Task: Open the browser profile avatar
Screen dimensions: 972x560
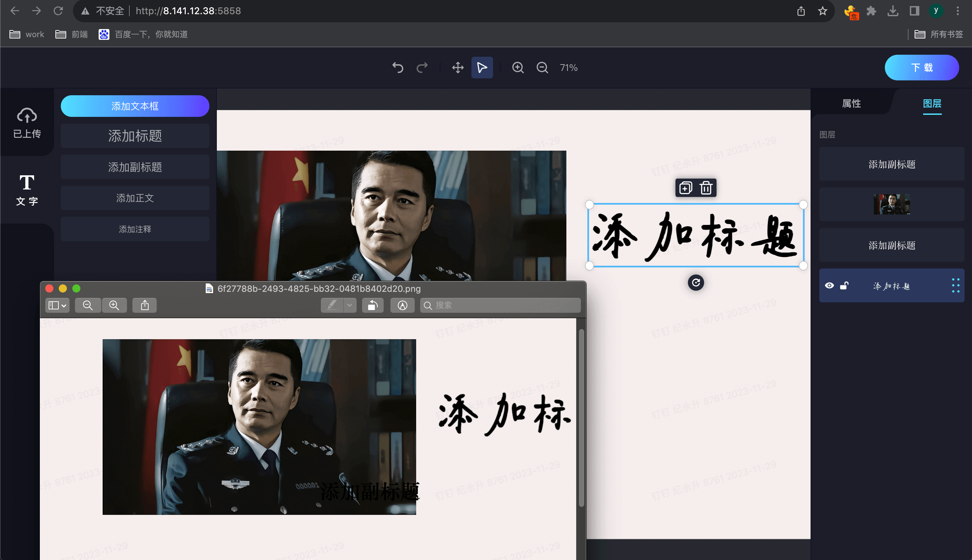Action: [x=936, y=11]
